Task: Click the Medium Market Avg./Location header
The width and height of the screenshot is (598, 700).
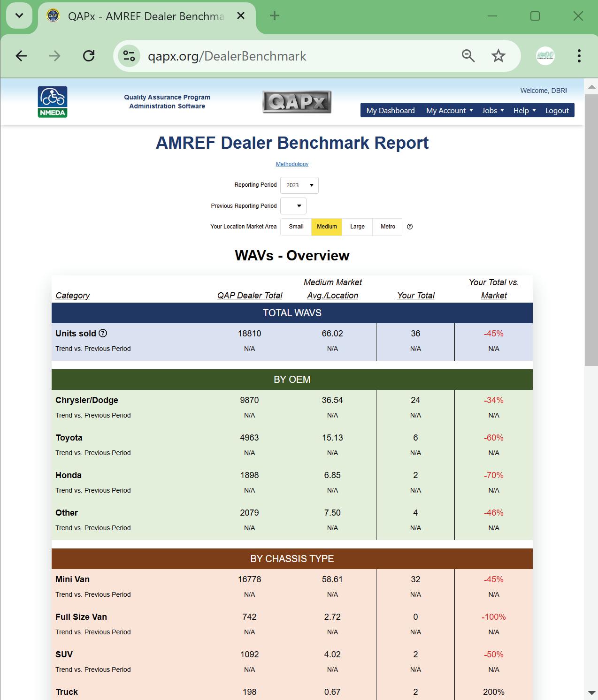Action: pos(332,289)
